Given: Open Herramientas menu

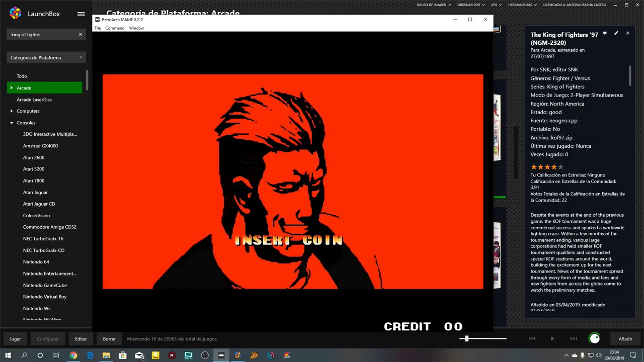Looking at the screenshot, I should point(523,5).
